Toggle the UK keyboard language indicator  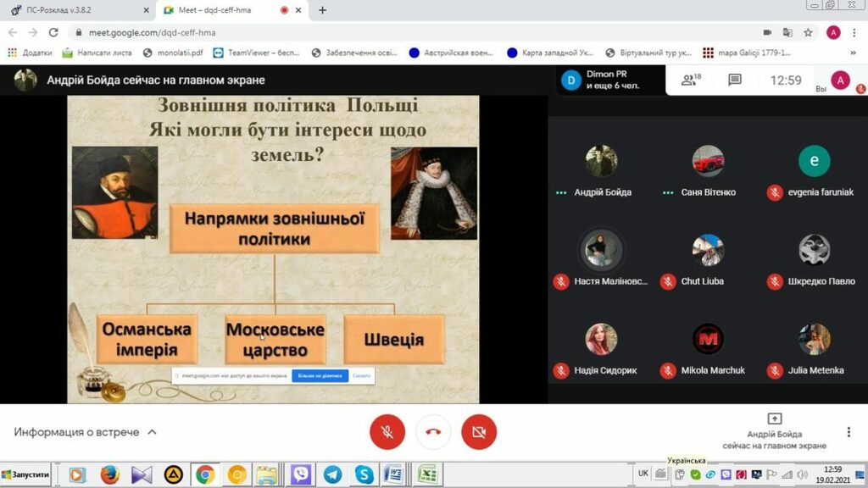coord(643,474)
